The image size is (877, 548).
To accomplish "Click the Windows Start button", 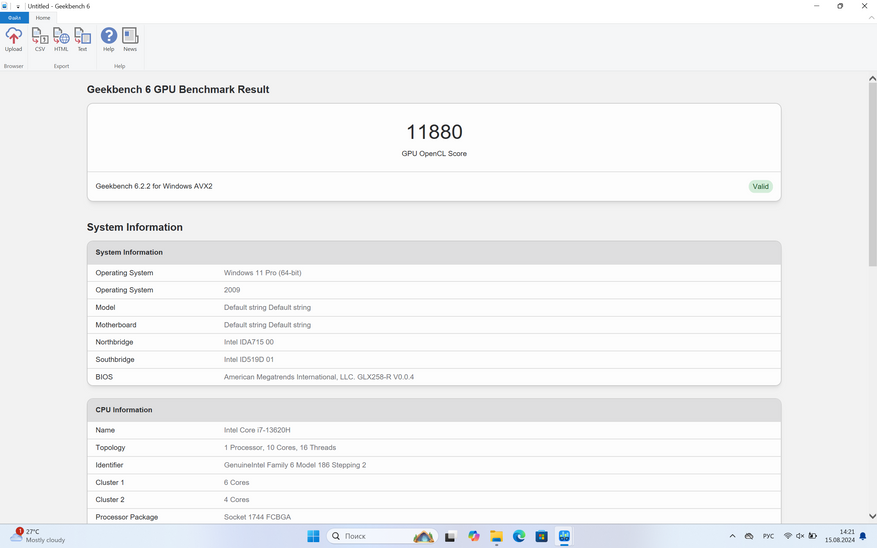I will [x=313, y=537].
